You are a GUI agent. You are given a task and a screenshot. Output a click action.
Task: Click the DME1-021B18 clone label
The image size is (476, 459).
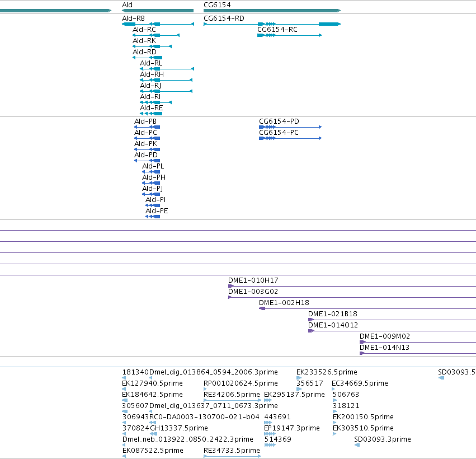coord(333,314)
